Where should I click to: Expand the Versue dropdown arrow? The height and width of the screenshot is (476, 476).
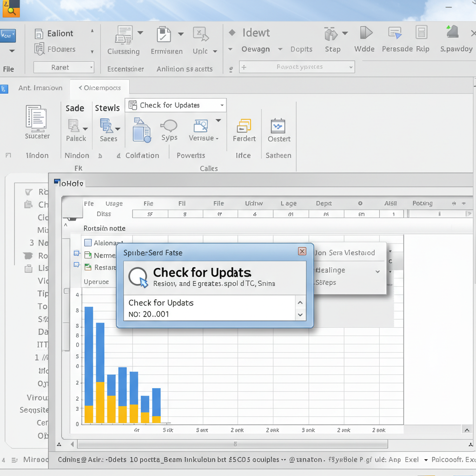click(218, 120)
